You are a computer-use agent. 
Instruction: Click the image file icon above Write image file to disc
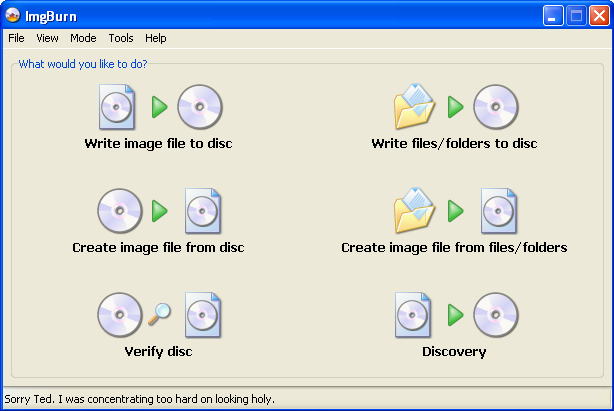coord(117,106)
